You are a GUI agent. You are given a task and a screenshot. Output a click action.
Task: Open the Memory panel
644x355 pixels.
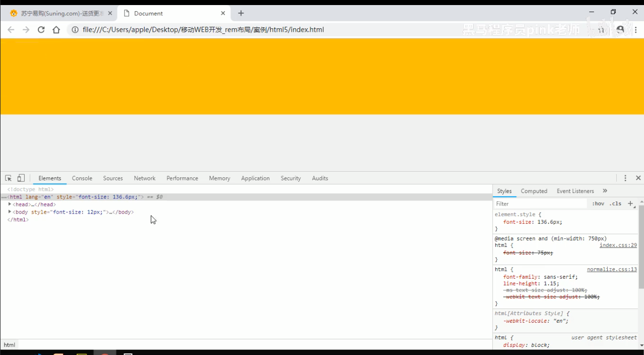[x=219, y=178]
